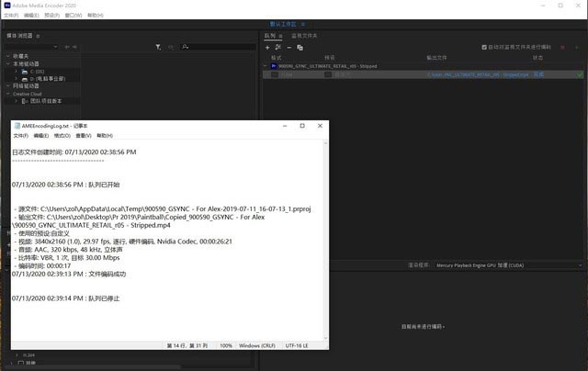The image size is (588, 371).
Task: Collapse the 本地驱动器 local drives node
Action: [8, 63]
